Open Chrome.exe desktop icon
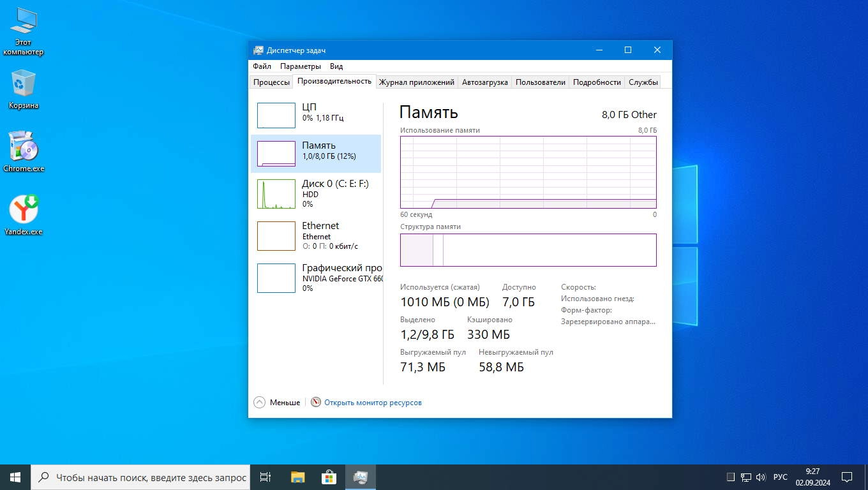 click(x=24, y=152)
